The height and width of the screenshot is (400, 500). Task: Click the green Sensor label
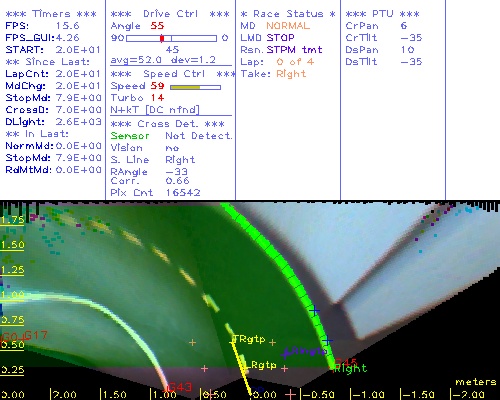pos(130,136)
